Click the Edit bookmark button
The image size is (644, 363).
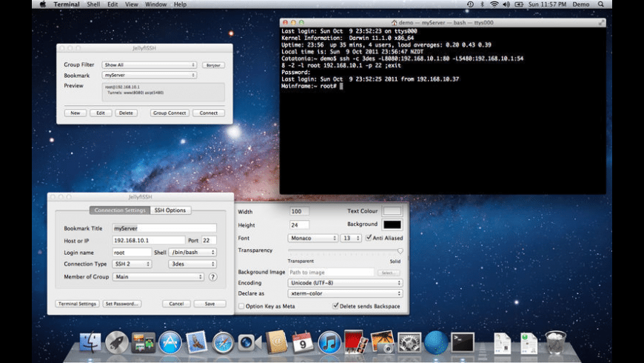[101, 113]
